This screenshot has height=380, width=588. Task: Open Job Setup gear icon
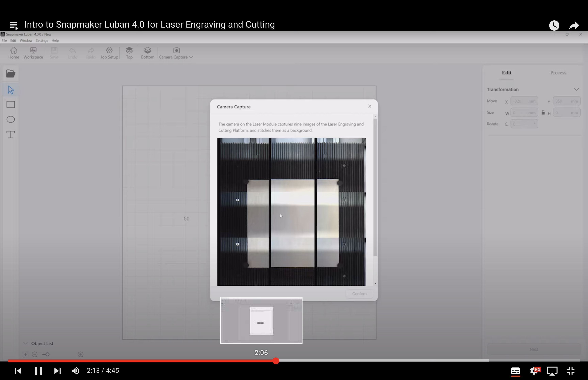pyautogui.click(x=109, y=53)
